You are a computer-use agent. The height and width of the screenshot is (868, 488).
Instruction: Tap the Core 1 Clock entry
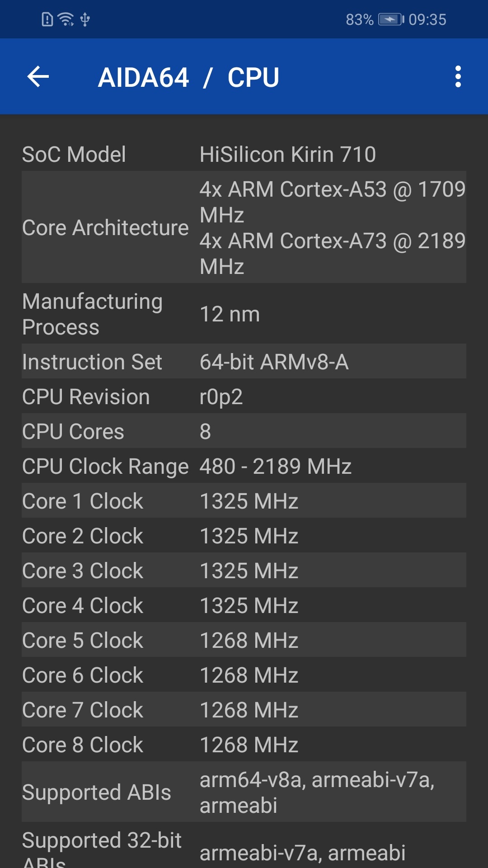click(82, 501)
